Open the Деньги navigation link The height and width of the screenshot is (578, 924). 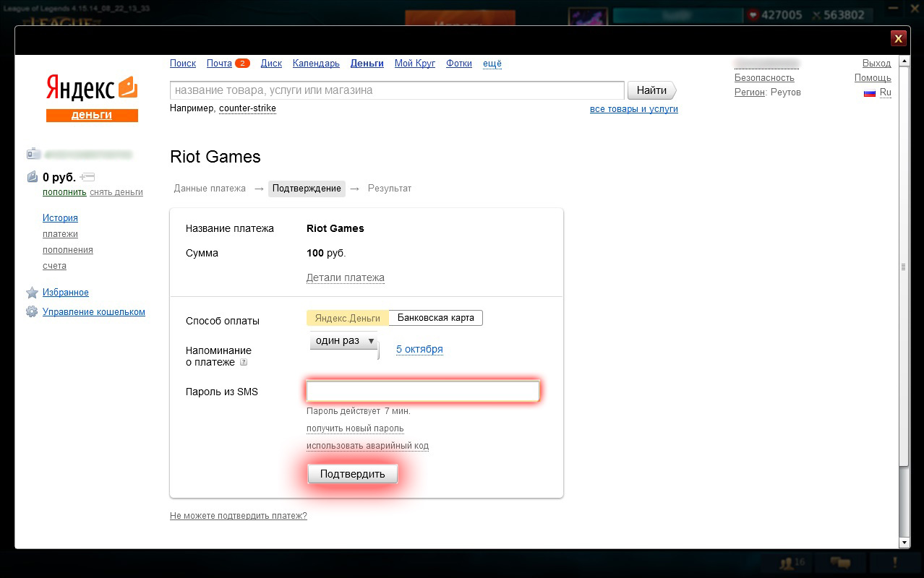(x=367, y=64)
